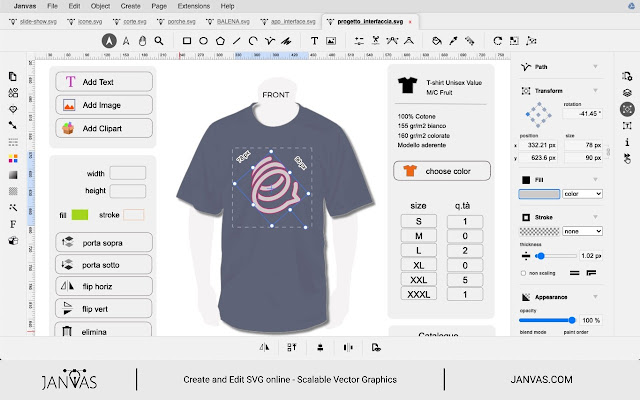Open the Fill type color dropdown
Image resolution: width=640 pixels, height=400 pixels.
coord(582,194)
